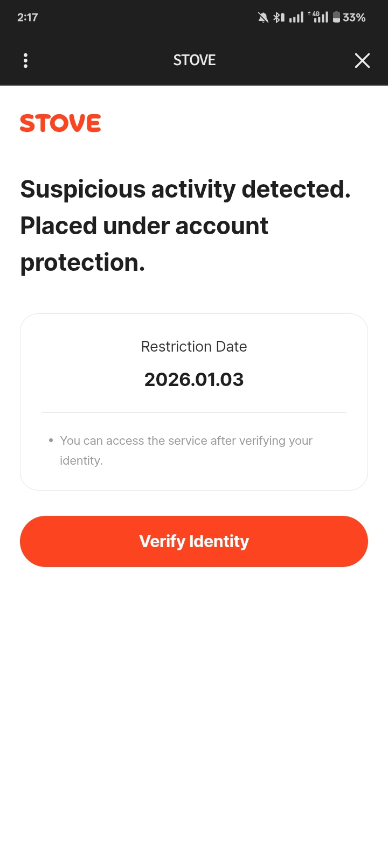The width and height of the screenshot is (388, 868).
Task: Tap the bullet point before the note
Action: pos(51,440)
